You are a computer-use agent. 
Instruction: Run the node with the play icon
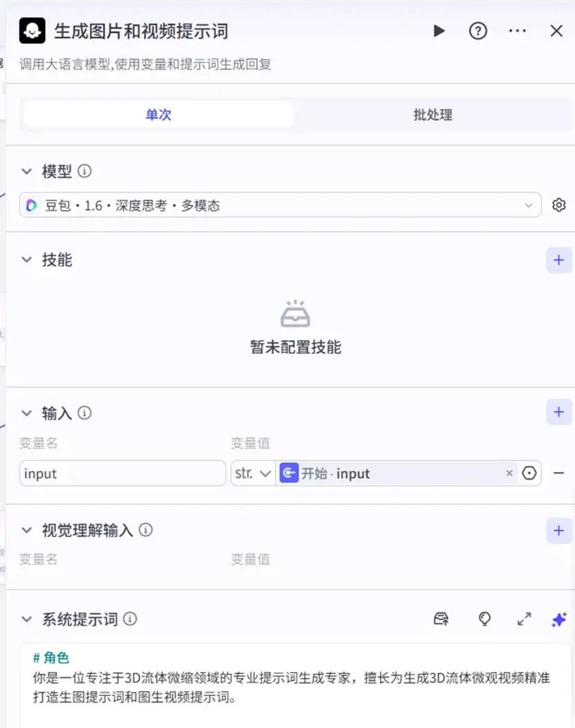coord(439,31)
